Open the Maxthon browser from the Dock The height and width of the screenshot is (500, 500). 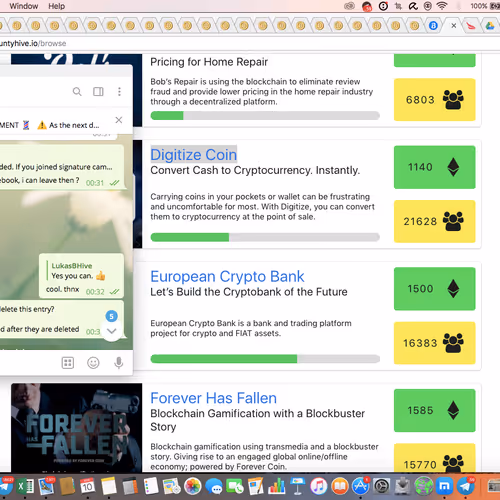[x=444, y=487]
